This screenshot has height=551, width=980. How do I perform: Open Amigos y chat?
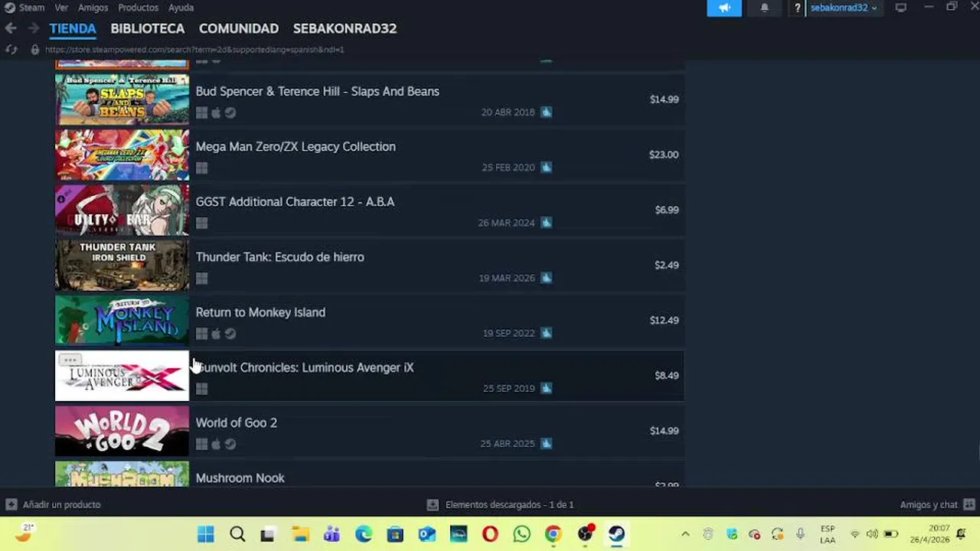click(x=937, y=505)
